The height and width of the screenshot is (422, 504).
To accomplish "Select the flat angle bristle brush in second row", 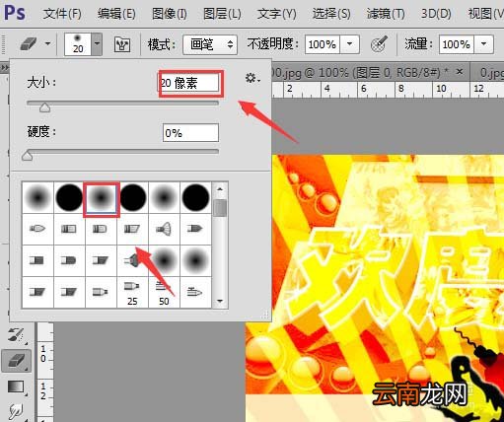I will tap(132, 229).
